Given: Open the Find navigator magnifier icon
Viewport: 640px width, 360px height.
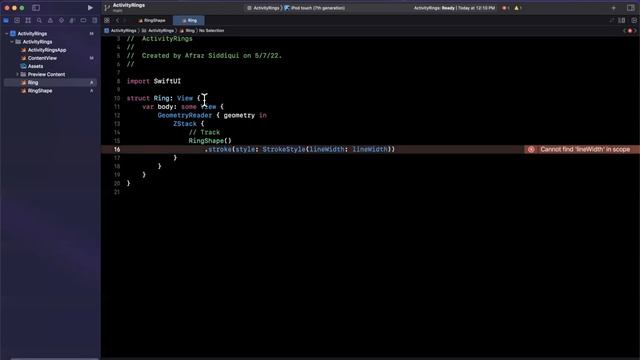Looking at the screenshot, I should 39,20.
